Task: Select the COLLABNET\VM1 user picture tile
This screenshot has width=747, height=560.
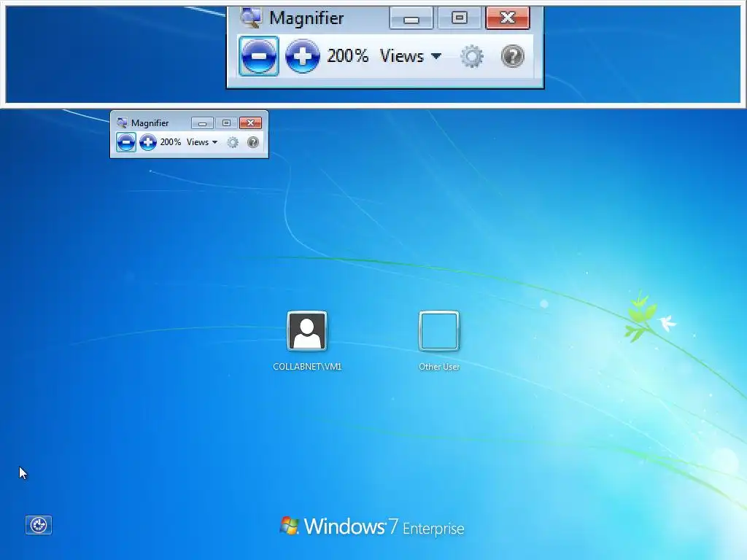Action: pyautogui.click(x=307, y=331)
